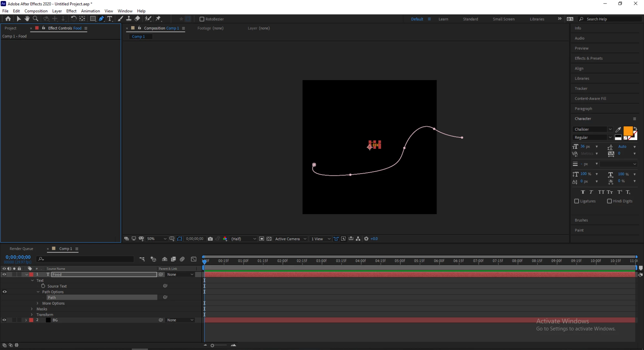Select the Zoom magnifier tool
Viewport: 644px width, 350px height.
(36, 19)
